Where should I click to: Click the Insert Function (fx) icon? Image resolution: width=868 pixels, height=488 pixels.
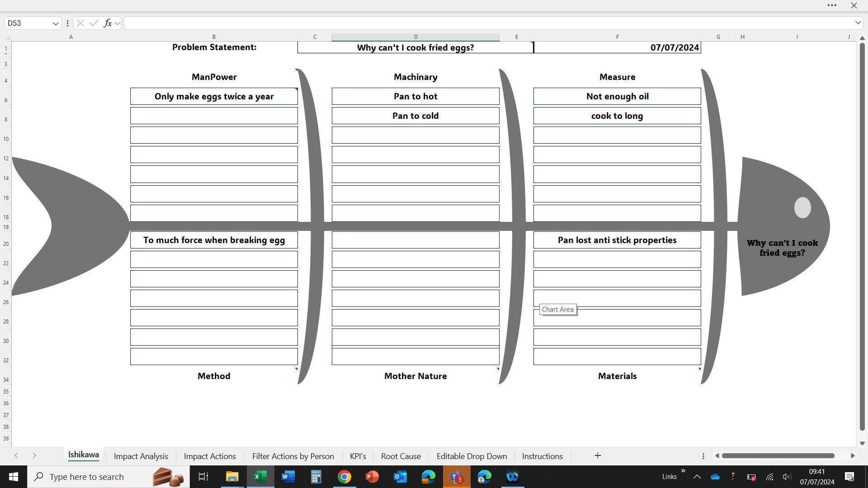107,23
